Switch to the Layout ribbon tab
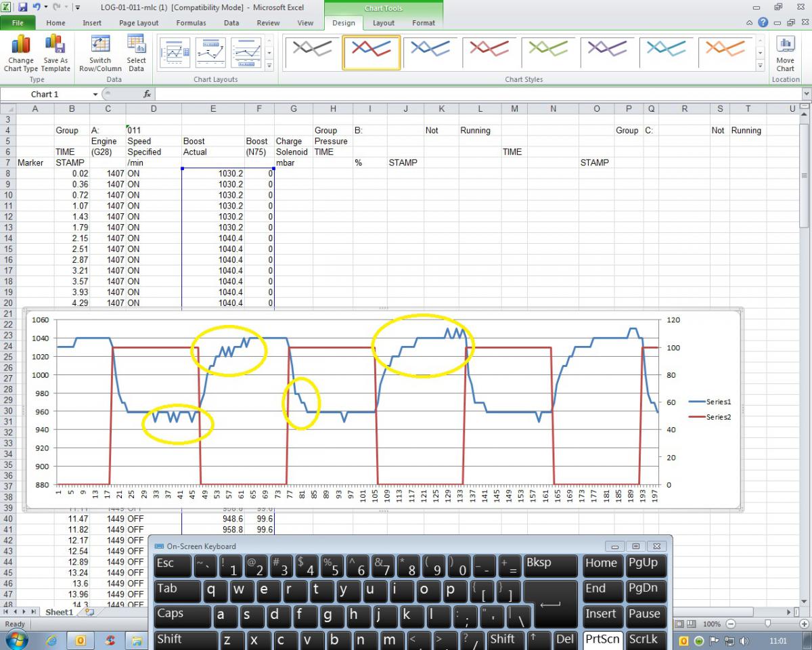 coord(384,23)
